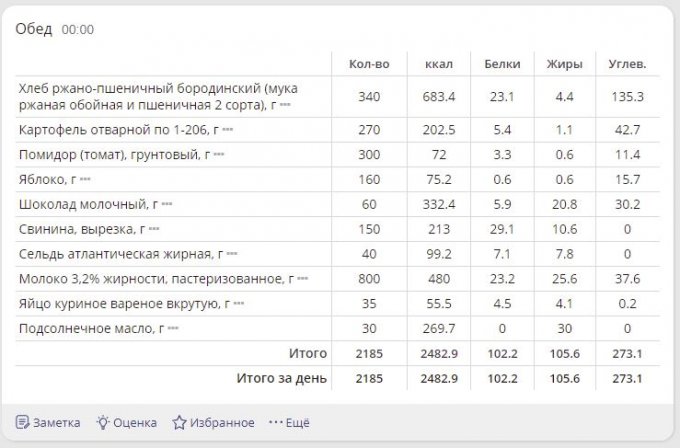Screen dimensions: 680x448
Task: Open ellipsis options for Сельдь атлантическая жирная
Action: tap(232, 255)
